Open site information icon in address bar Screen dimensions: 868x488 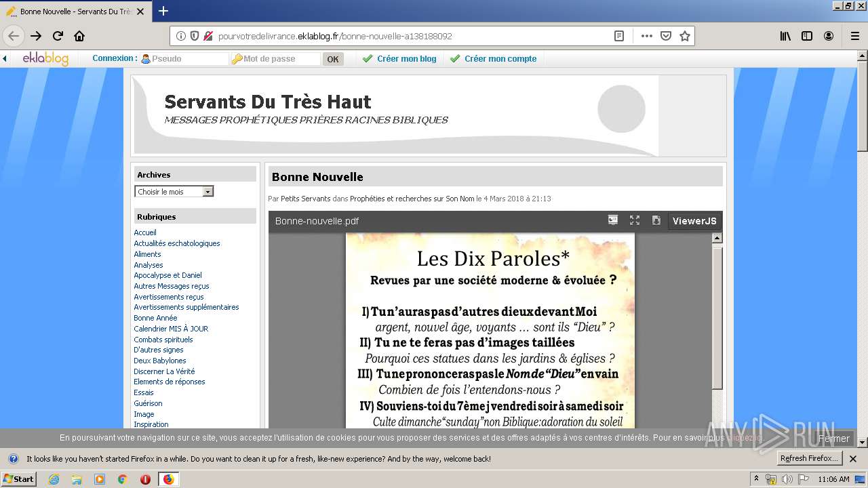coord(181,36)
